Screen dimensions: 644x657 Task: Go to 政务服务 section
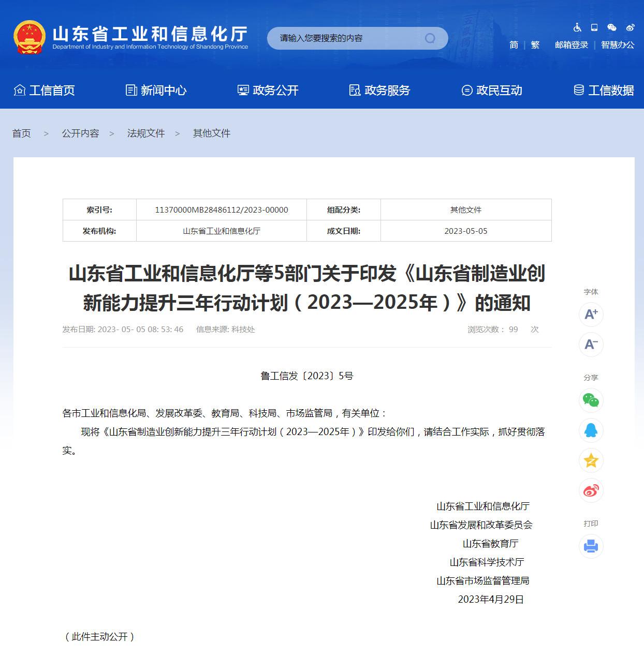(x=379, y=91)
